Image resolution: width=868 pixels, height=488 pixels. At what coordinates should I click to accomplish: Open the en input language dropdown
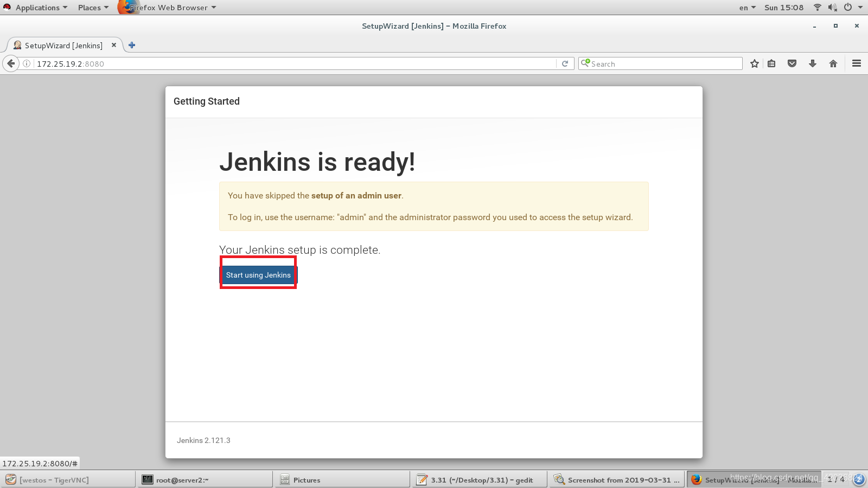(747, 8)
